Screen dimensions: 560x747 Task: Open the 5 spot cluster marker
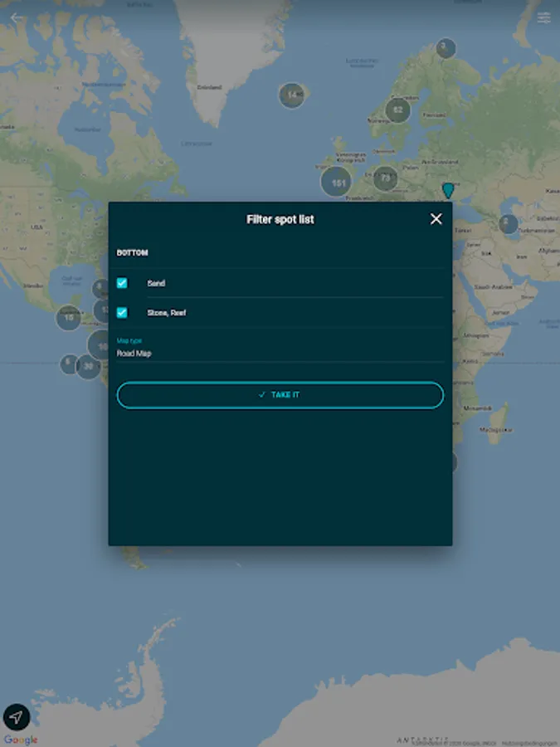69,364
